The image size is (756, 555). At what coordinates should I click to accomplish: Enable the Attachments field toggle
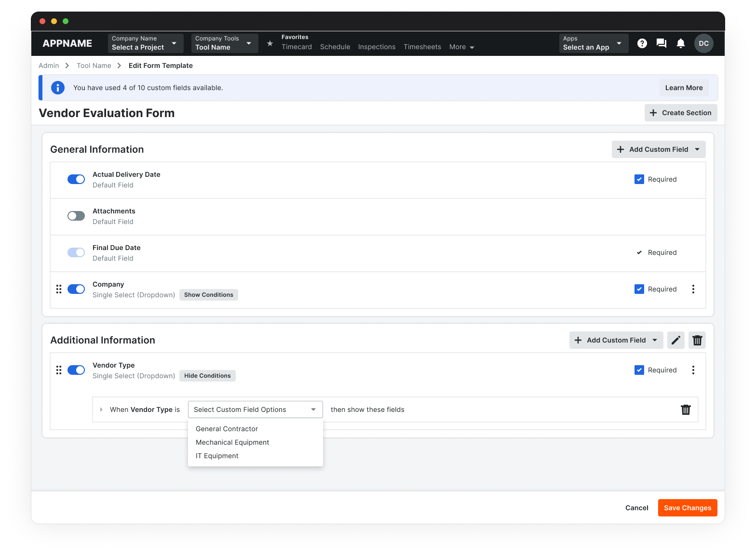(x=76, y=216)
